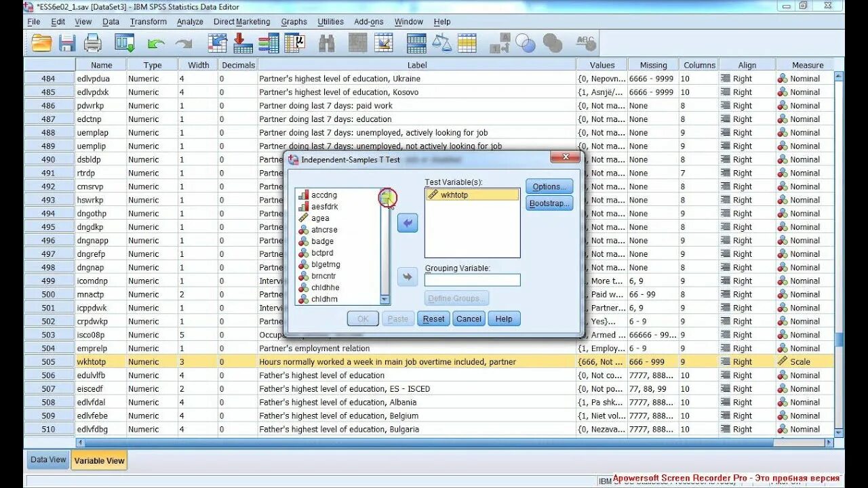Pick the chldhhe variable in the dialog list

point(325,287)
